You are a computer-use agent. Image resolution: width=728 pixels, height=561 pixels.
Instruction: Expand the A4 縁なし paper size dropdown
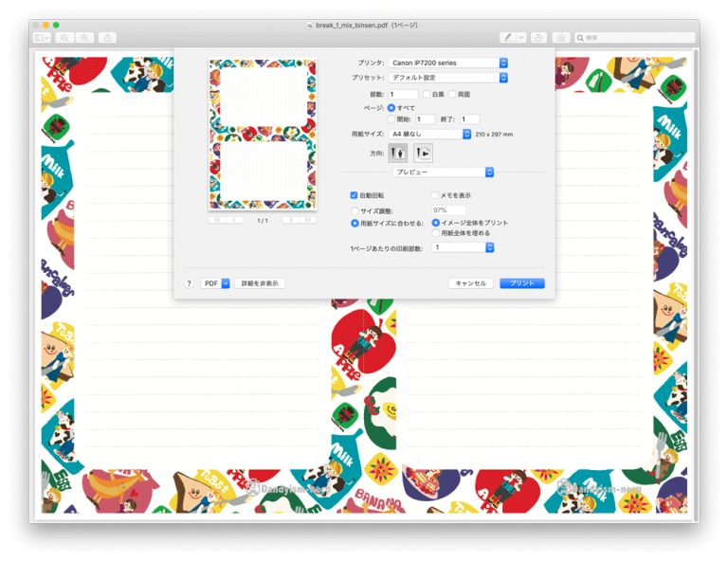[429, 135]
